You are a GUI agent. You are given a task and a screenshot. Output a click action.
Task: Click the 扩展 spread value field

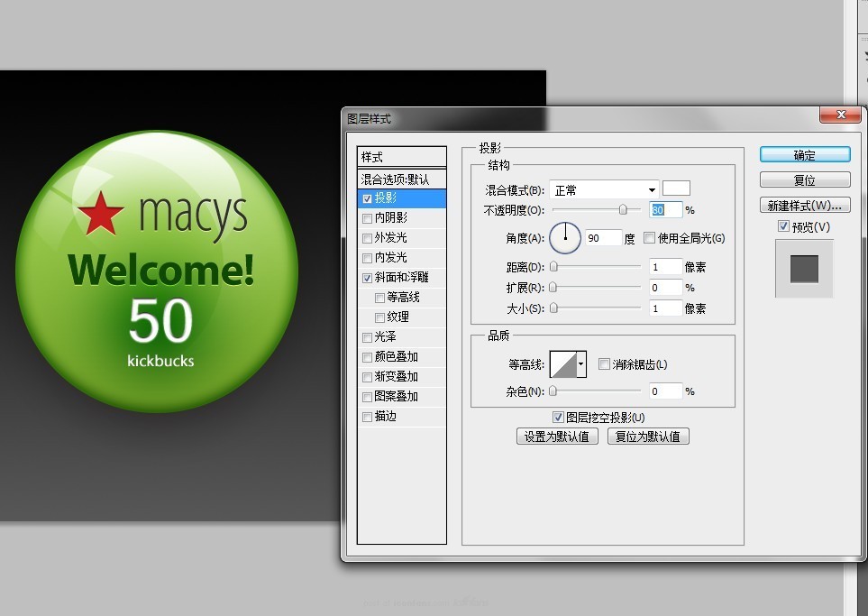pos(665,288)
